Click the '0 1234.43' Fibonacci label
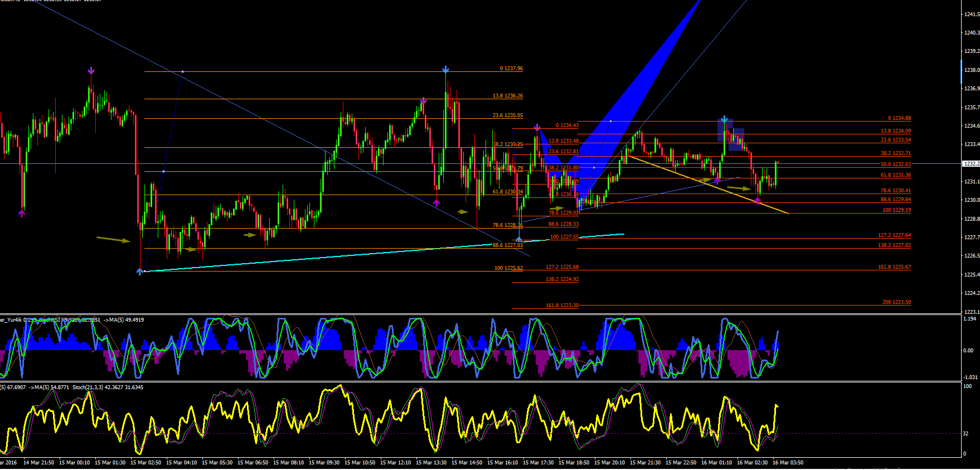This screenshot has width=980, height=470. pyautogui.click(x=567, y=125)
